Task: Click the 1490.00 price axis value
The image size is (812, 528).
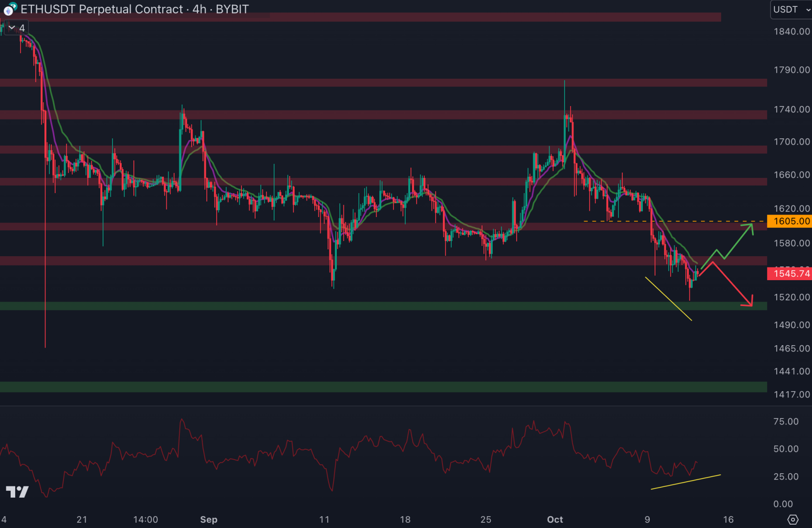Action: tap(791, 325)
